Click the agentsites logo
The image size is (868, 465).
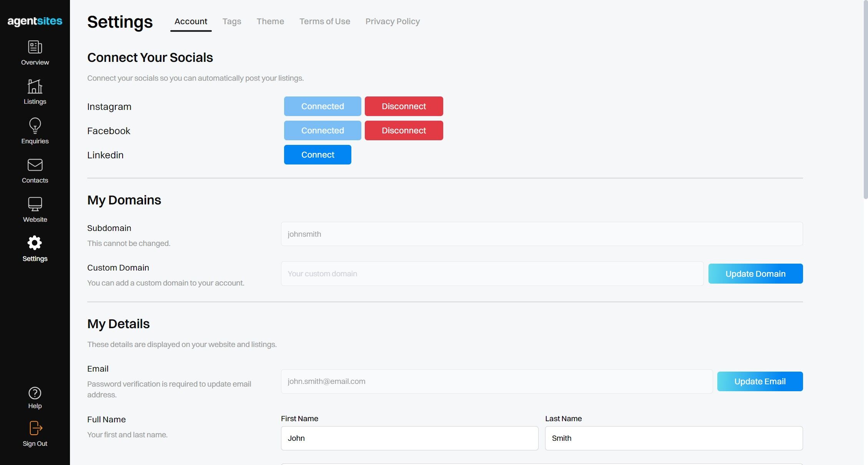pos(35,21)
